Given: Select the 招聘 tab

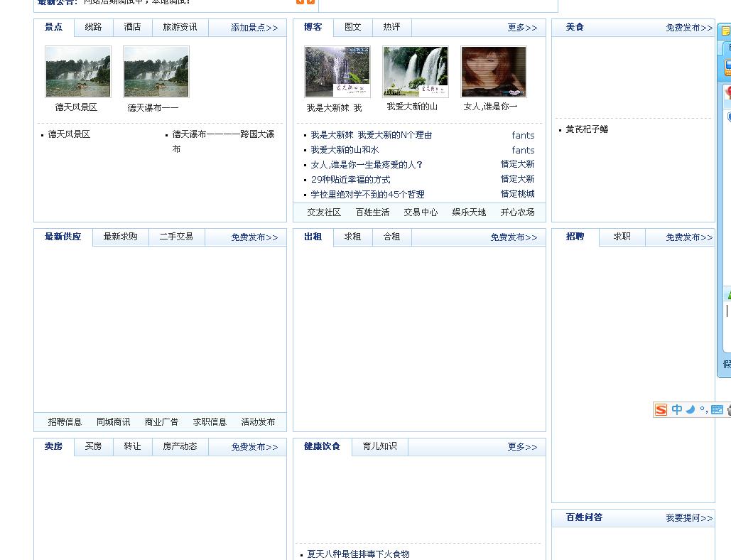Looking at the screenshot, I should point(575,237).
